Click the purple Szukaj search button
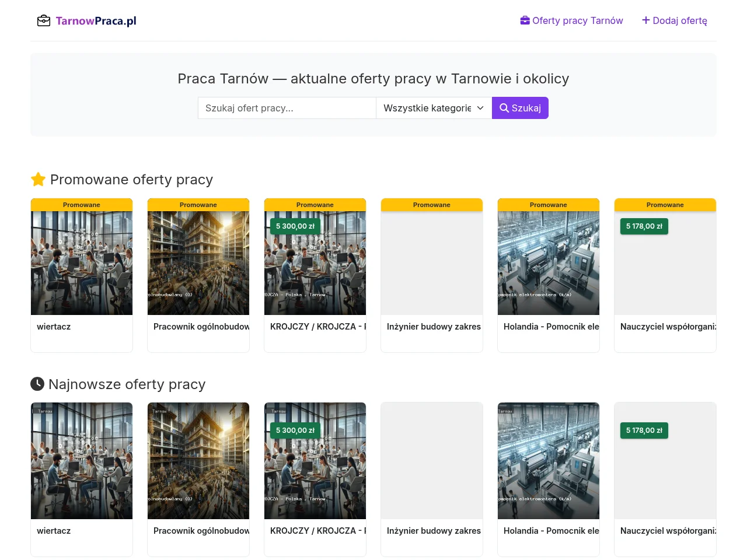The image size is (747, 560). 520,108
